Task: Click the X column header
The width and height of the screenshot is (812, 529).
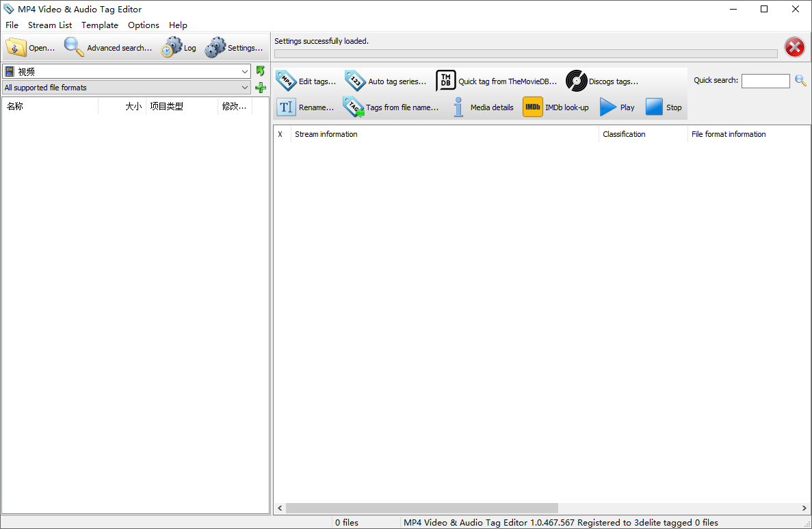Action: 282,134
